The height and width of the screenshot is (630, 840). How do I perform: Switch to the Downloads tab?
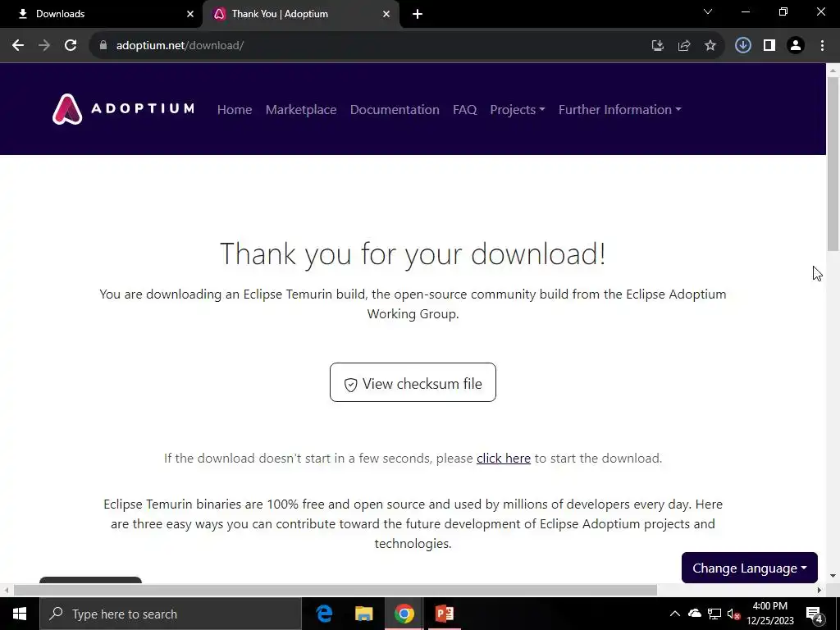(x=101, y=14)
